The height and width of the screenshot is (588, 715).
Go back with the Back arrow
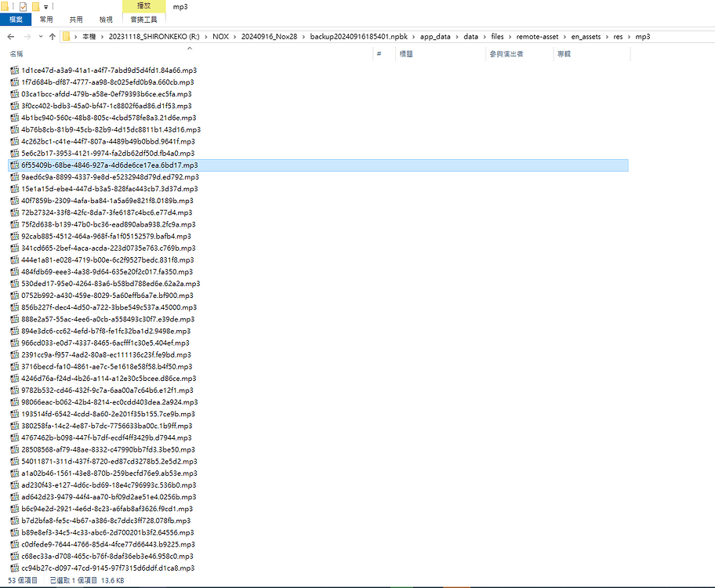click(x=11, y=37)
